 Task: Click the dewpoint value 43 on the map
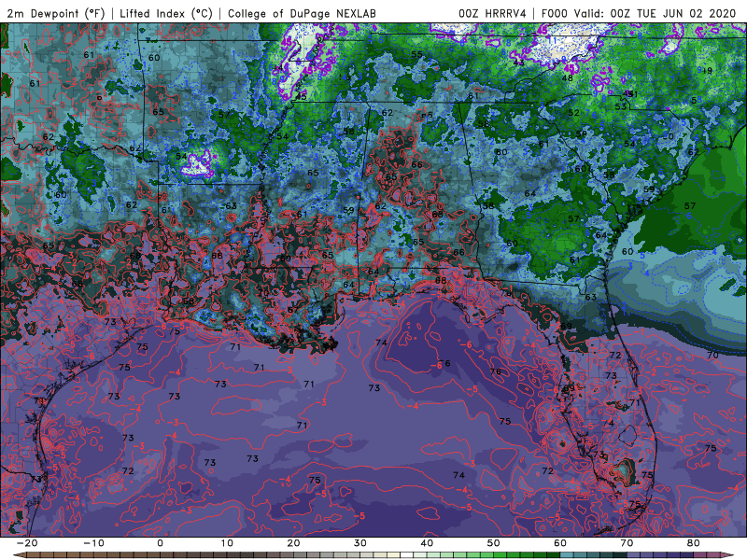[x=519, y=63]
